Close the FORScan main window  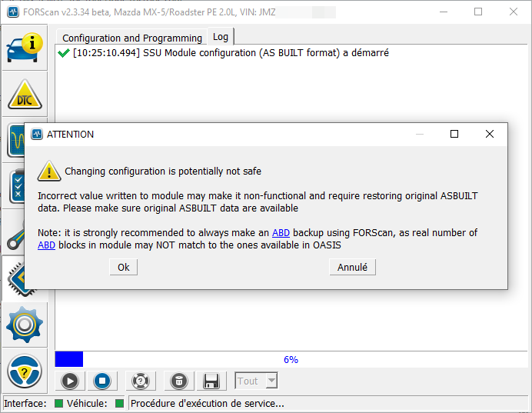click(x=514, y=12)
